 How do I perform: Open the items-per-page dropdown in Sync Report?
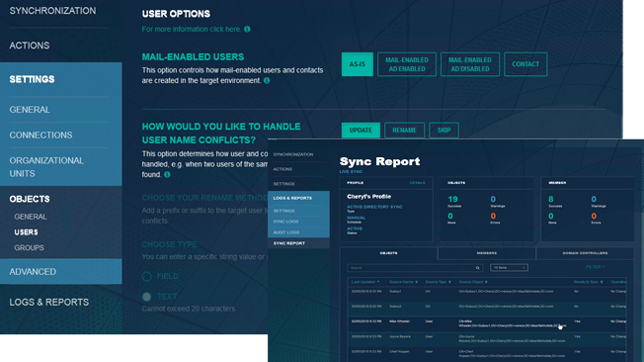(509, 268)
